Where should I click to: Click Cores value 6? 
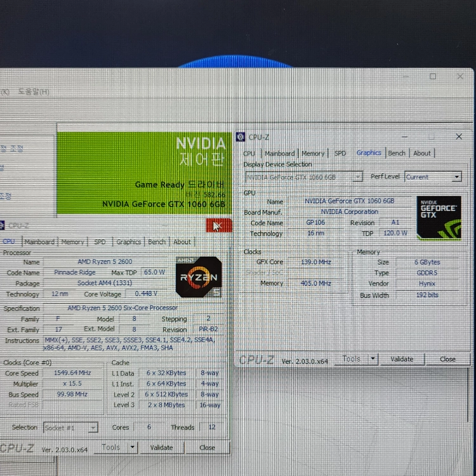coord(149,427)
